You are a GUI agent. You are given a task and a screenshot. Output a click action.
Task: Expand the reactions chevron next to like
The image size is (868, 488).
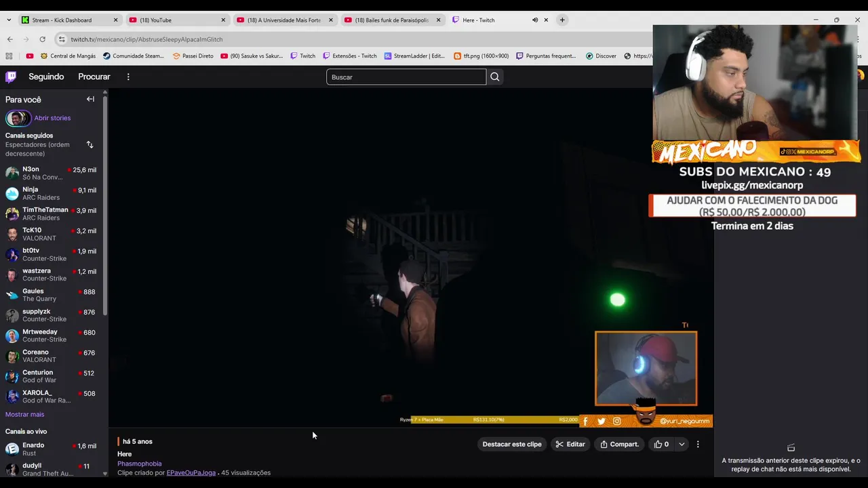682,445
